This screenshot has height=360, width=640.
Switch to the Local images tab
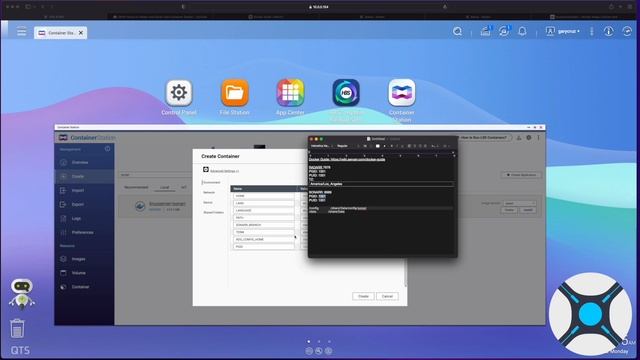[x=164, y=187]
